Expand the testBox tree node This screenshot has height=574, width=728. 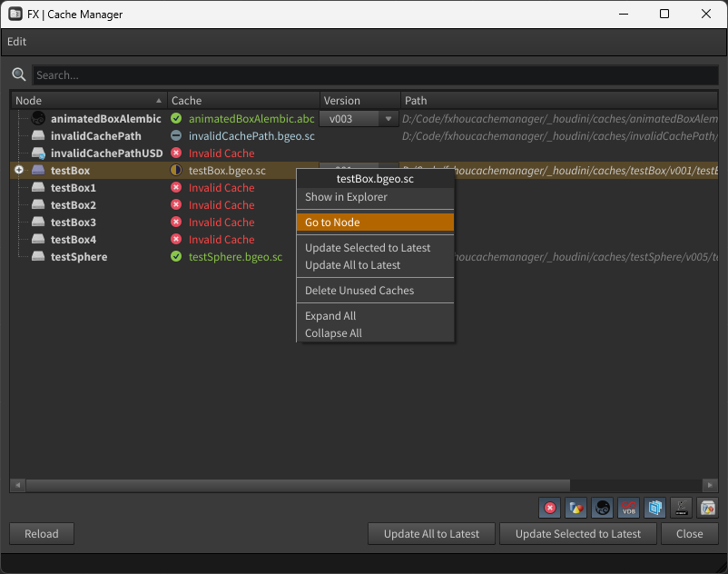[x=19, y=171]
